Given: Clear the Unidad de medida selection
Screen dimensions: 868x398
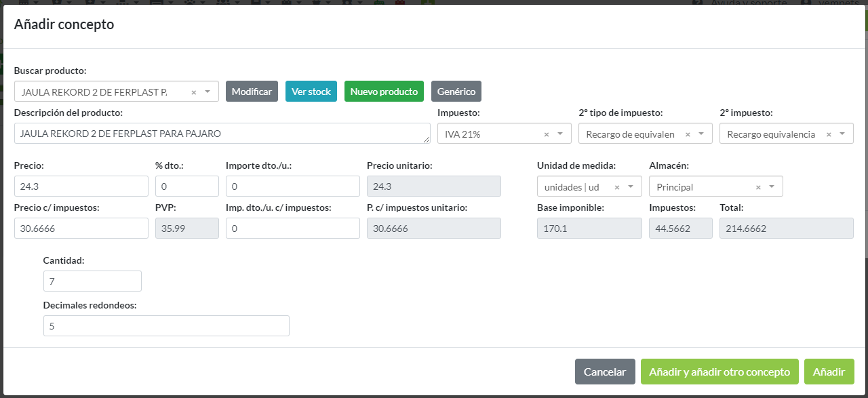Looking at the screenshot, I should pyautogui.click(x=617, y=187).
